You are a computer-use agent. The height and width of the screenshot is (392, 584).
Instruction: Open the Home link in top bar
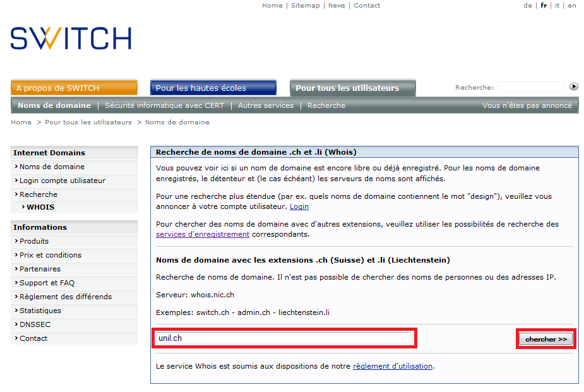click(x=272, y=6)
